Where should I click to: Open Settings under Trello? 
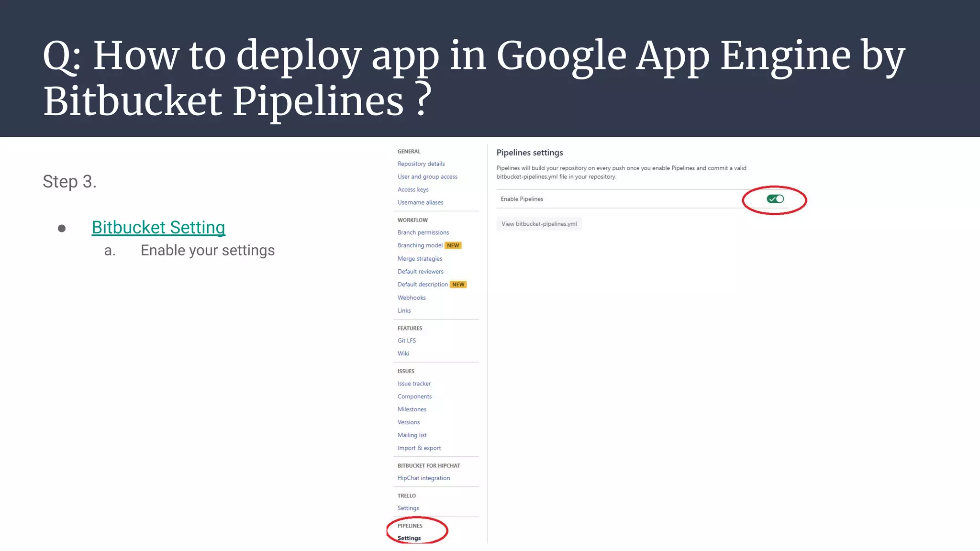pos(408,508)
